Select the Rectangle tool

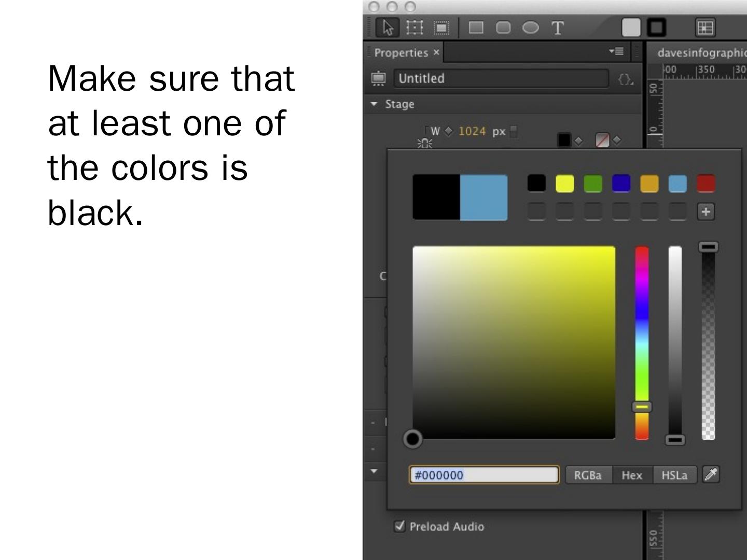(x=476, y=27)
